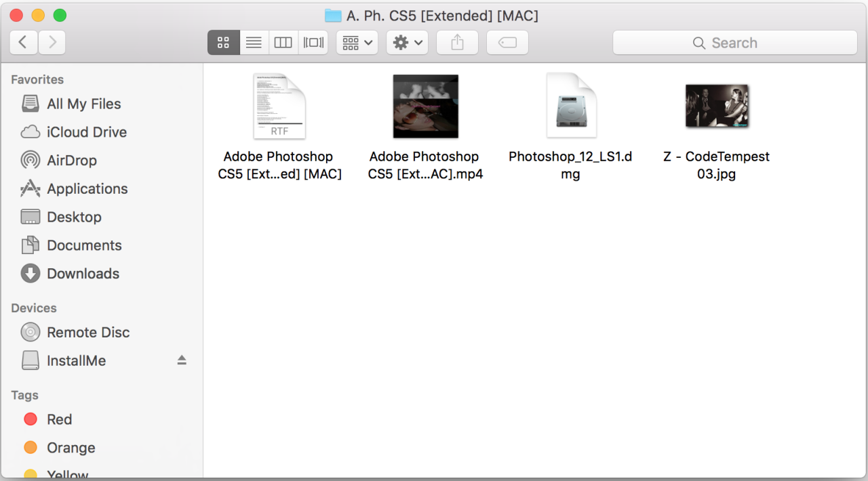
Task: Select the Red tag in sidebar
Action: [59, 419]
